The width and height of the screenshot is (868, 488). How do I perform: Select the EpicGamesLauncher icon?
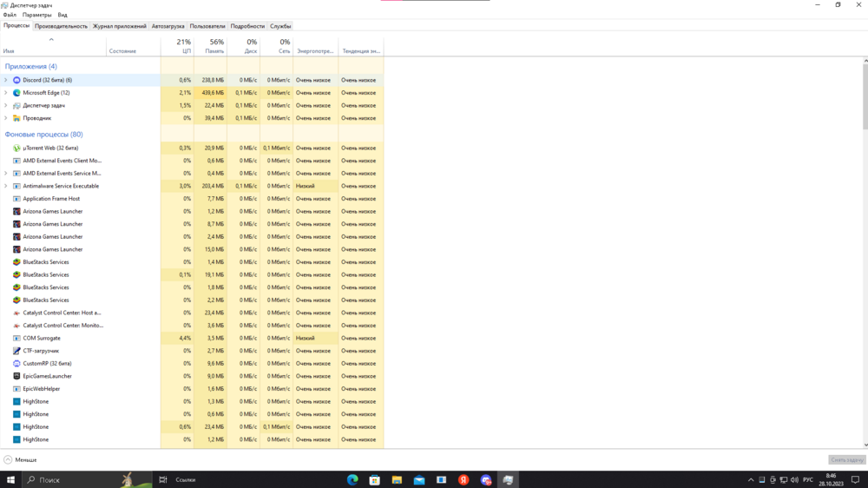(x=16, y=376)
